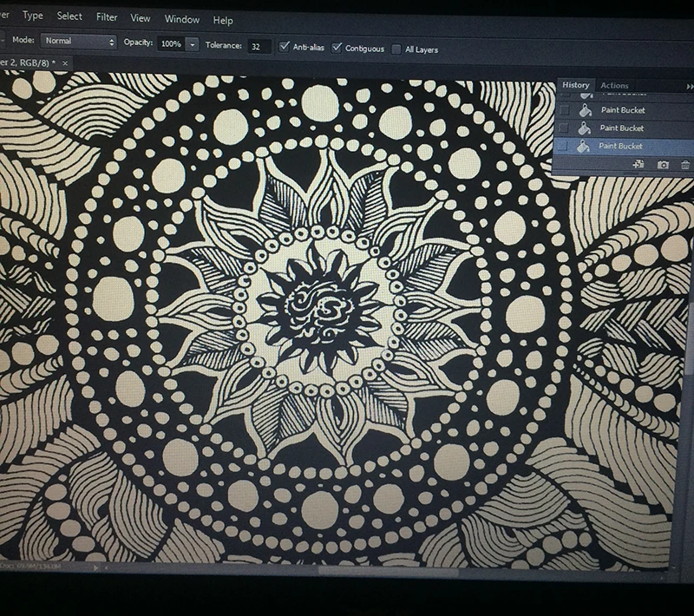The image size is (694, 616).
Task: Collapse the History panel with double-arrow icon
Action: click(690, 87)
